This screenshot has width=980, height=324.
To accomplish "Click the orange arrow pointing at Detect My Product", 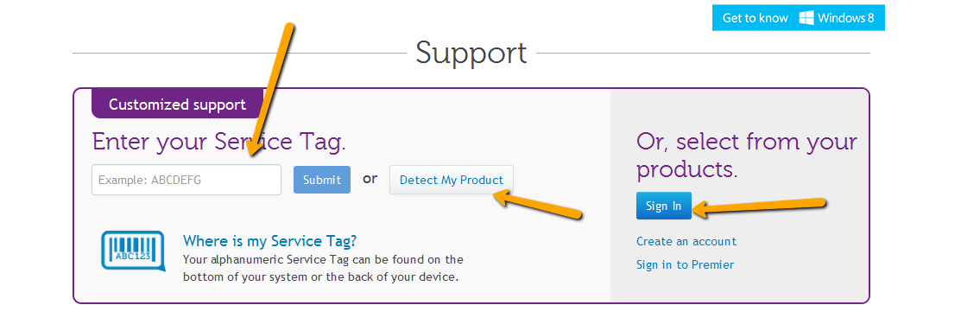I will [538, 206].
